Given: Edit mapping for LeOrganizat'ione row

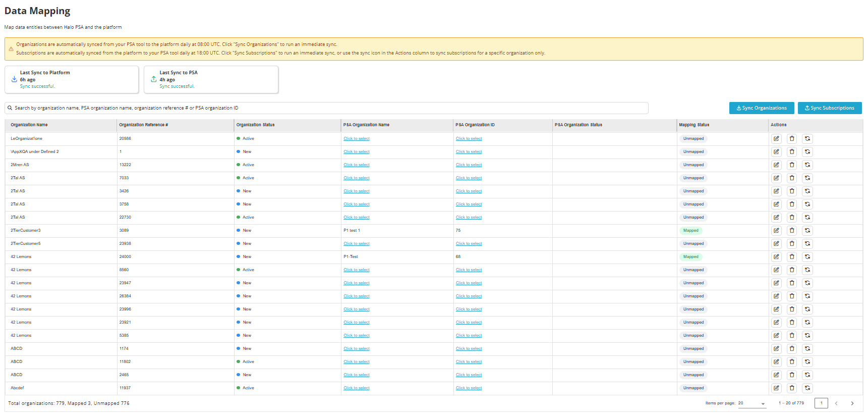Looking at the screenshot, I should point(776,138).
